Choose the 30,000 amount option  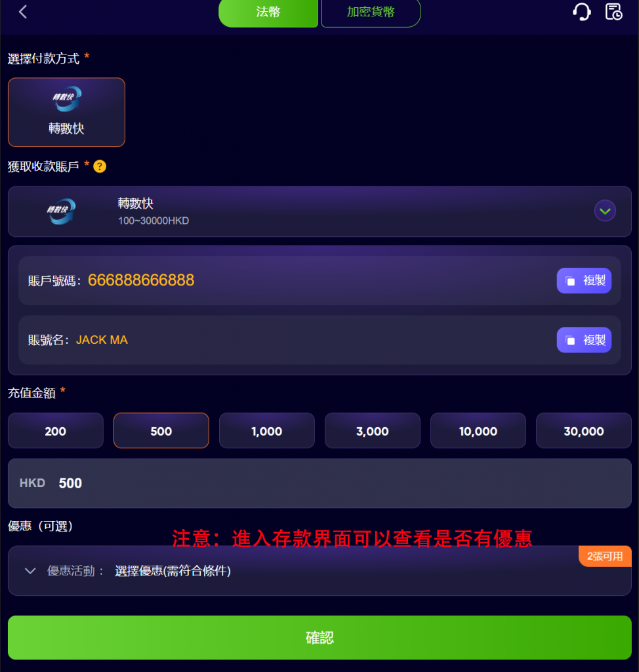[x=584, y=430]
